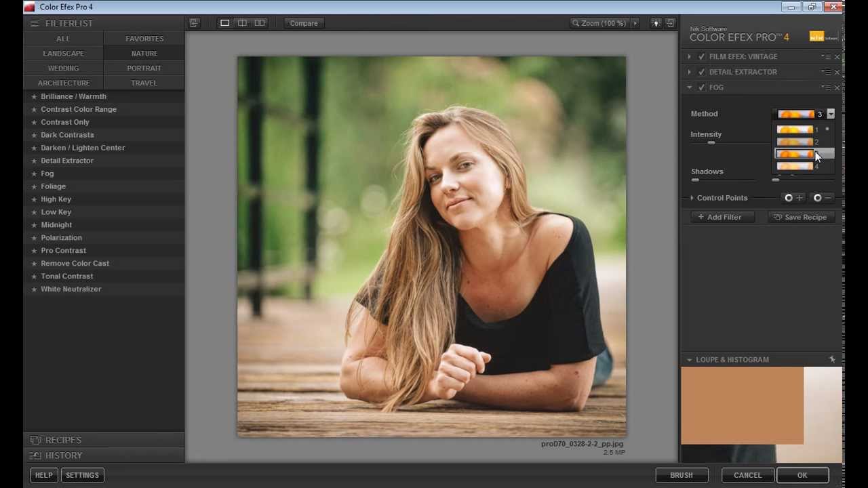This screenshot has height=488, width=868.
Task: Favorite the Pro Contrast filter star
Action: click(34, 251)
